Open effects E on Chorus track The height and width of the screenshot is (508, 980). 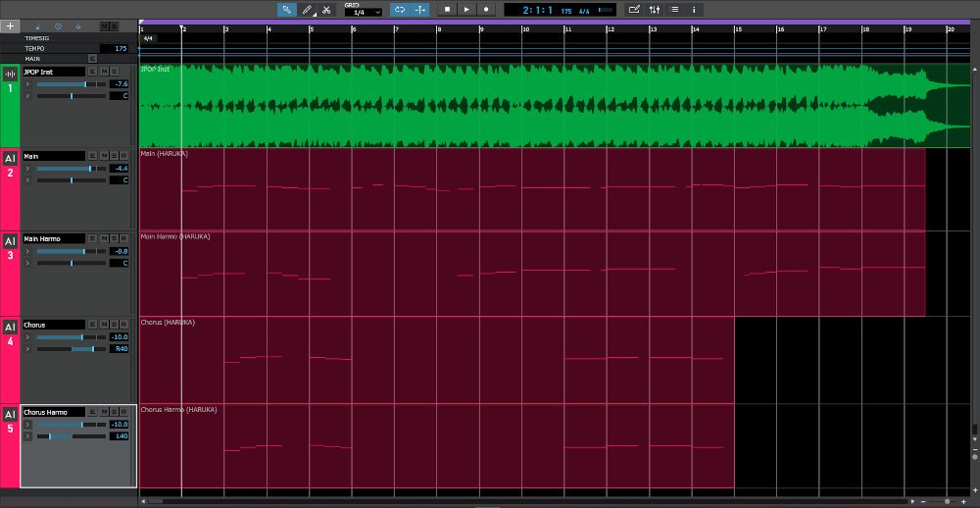[92, 325]
